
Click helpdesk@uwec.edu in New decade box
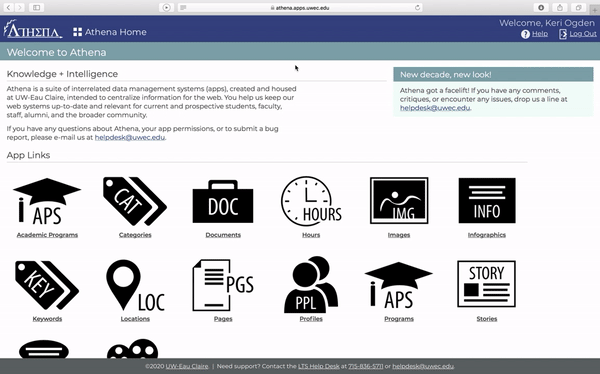tap(435, 108)
